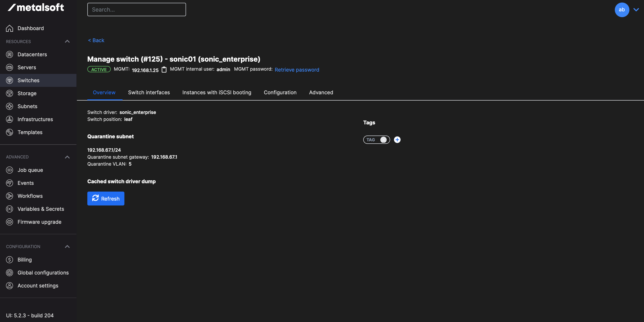Open the Job queue icon
644x322 pixels.
tap(9, 170)
